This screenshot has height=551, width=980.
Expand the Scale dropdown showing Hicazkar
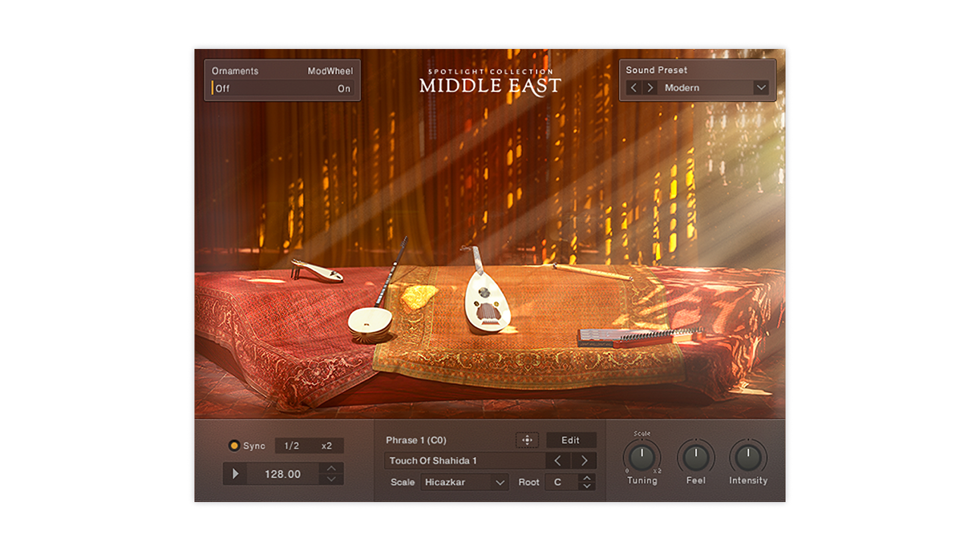click(464, 482)
